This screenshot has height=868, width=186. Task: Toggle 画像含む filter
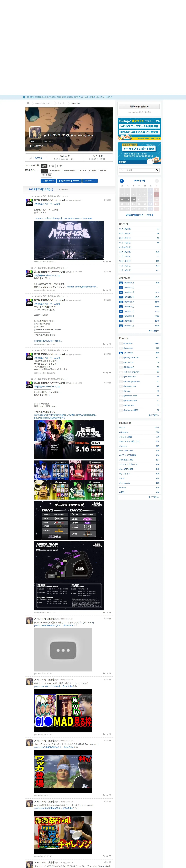(x=103, y=171)
